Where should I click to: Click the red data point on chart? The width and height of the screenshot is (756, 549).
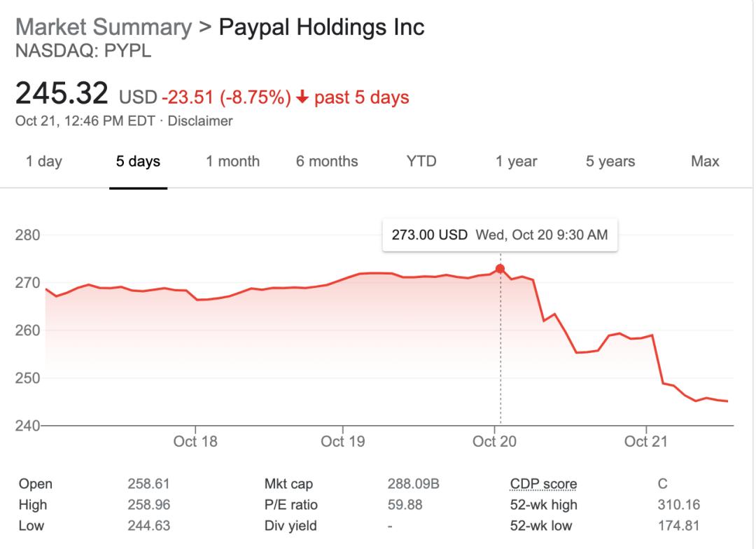click(500, 269)
